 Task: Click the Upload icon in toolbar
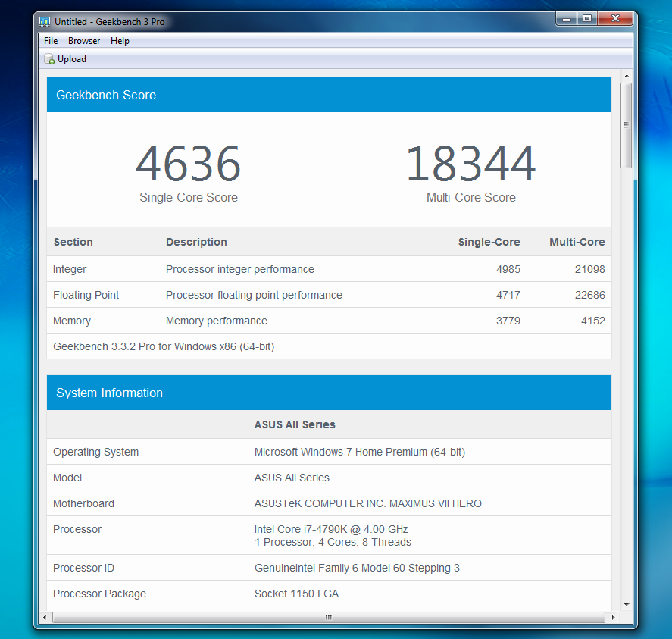(x=49, y=59)
